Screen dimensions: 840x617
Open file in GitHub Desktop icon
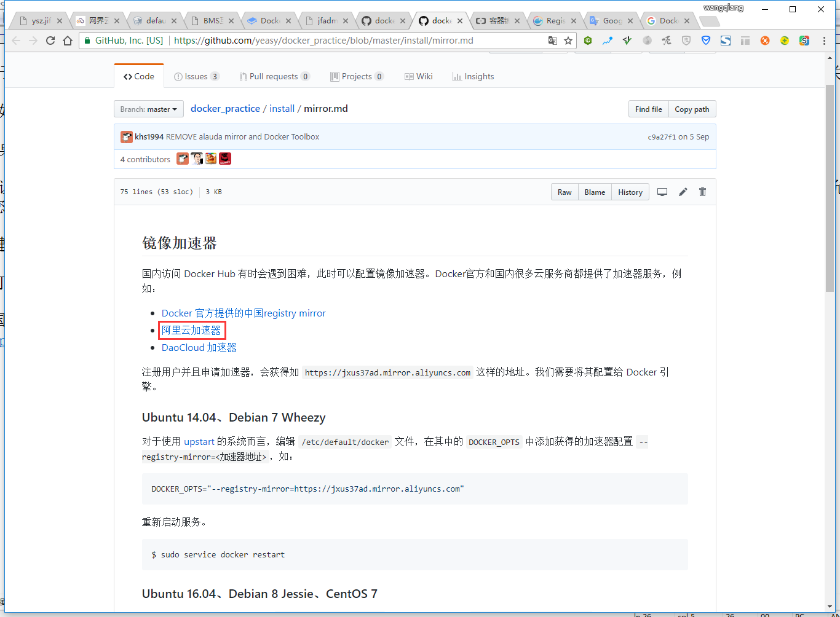click(662, 192)
